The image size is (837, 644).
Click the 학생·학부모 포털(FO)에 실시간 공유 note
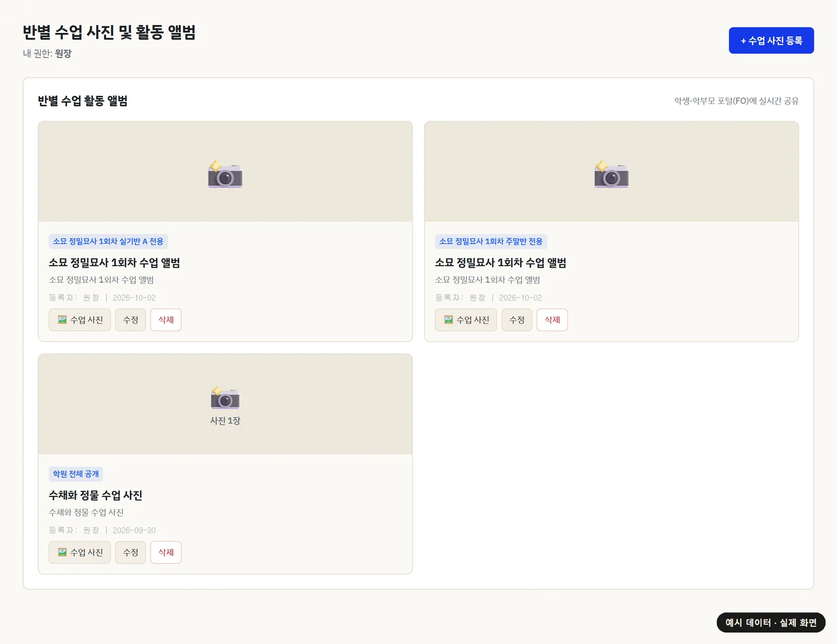[736, 101]
